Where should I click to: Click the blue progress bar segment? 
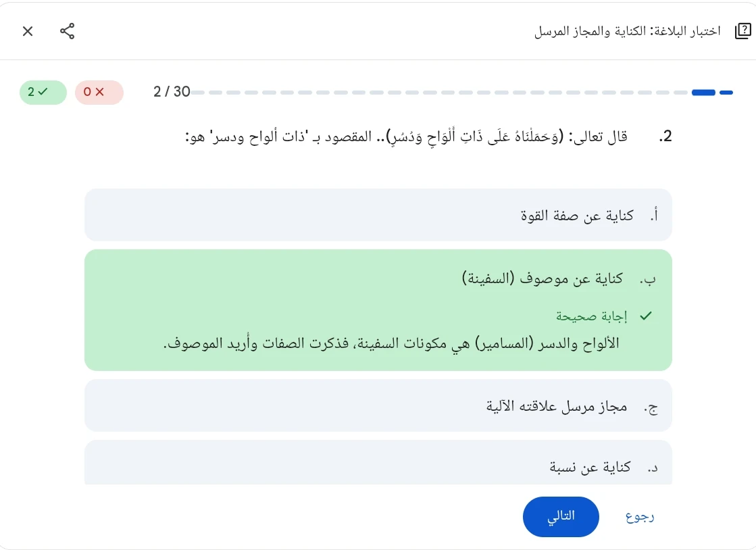pos(703,93)
